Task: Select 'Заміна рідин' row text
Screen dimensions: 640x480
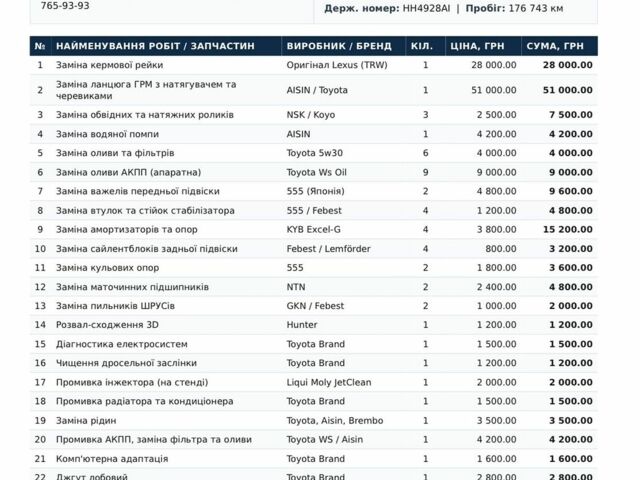Action: click(x=86, y=421)
